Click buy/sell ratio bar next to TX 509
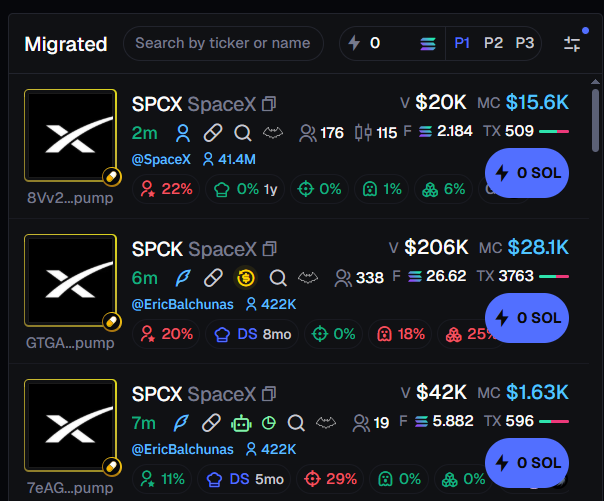The width and height of the screenshot is (604, 501). tap(554, 132)
